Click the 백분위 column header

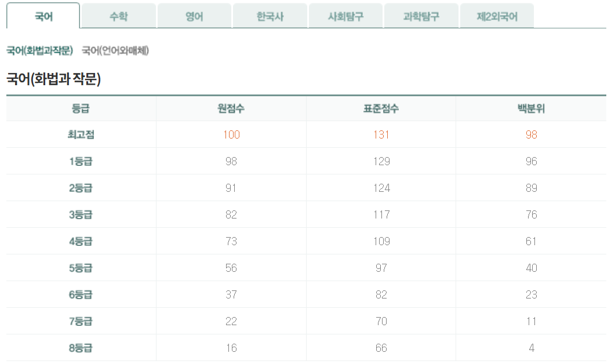(x=532, y=108)
